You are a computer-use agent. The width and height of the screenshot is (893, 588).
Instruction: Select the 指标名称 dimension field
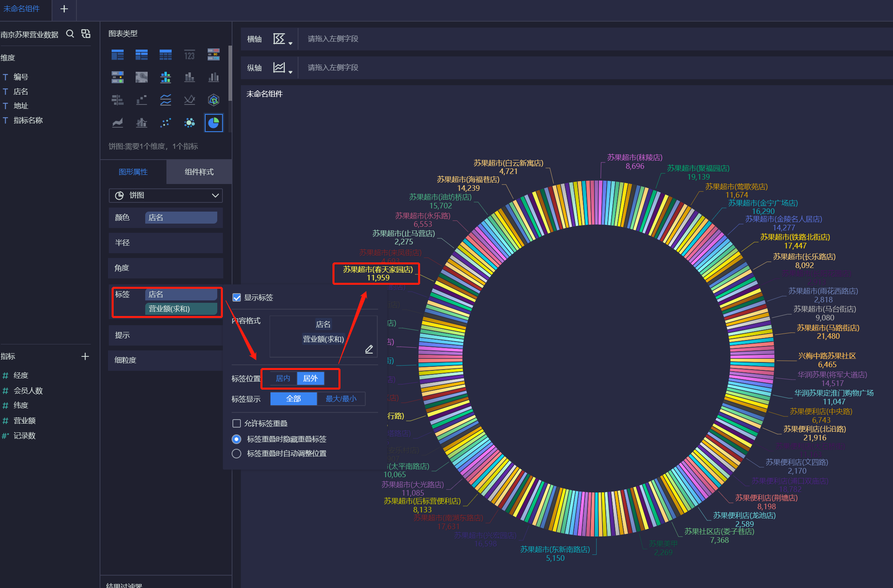(28, 120)
